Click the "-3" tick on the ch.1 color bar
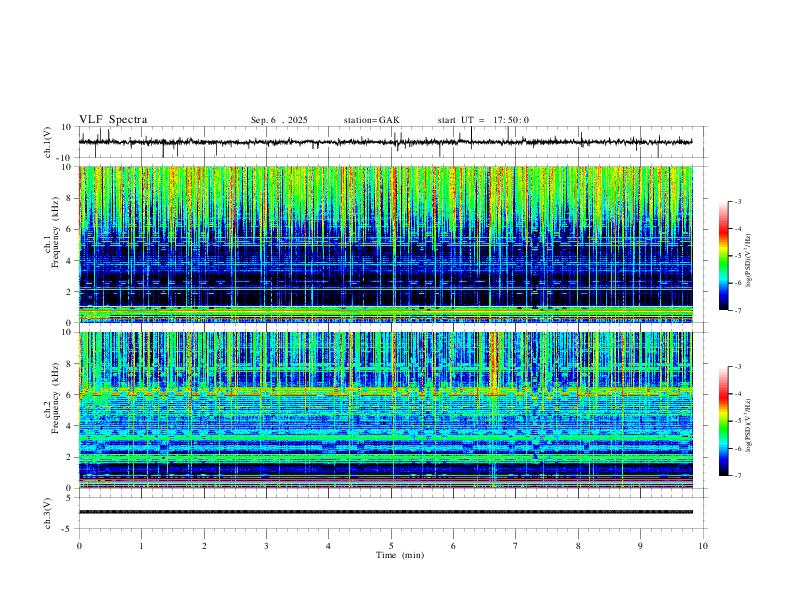The width and height of the screenshot is (792, 612). coord(737,201)
